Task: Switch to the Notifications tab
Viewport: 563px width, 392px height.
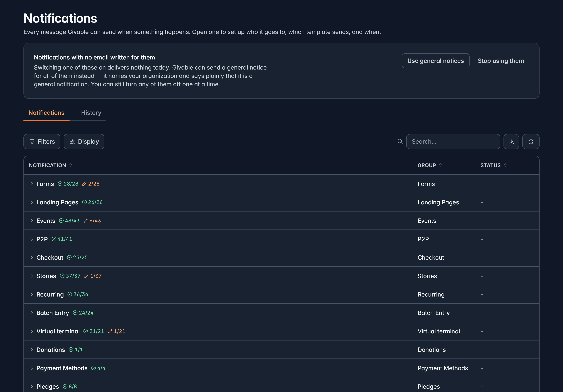Action: 46,113
